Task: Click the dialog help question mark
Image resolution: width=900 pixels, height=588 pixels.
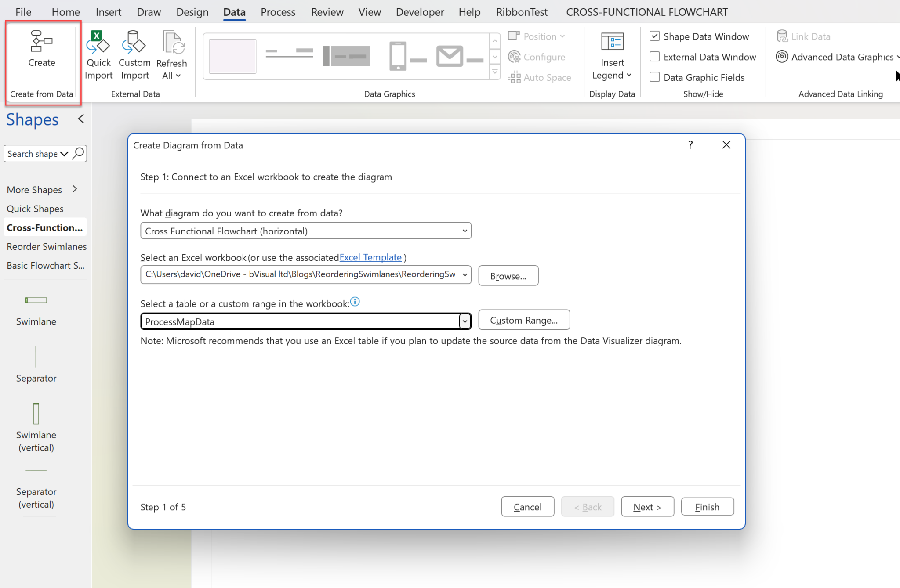Action: [690, 145]
